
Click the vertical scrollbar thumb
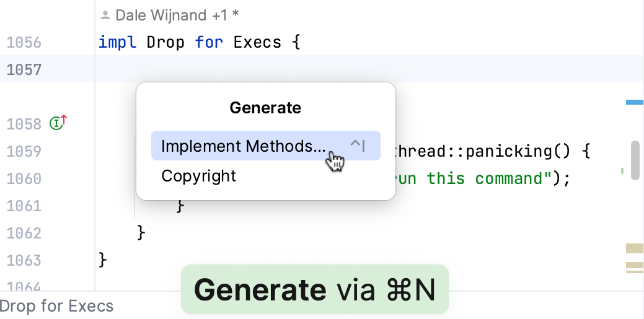635,160
